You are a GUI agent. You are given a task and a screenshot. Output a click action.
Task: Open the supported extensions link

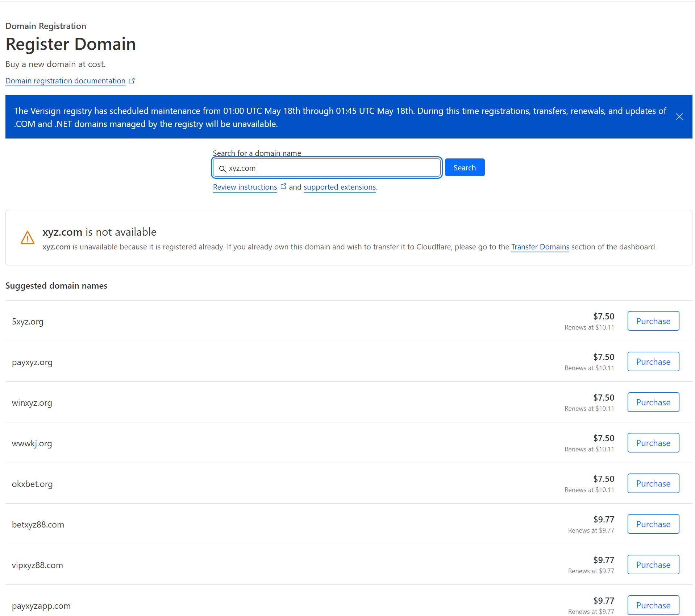click(x=339, y=187)
